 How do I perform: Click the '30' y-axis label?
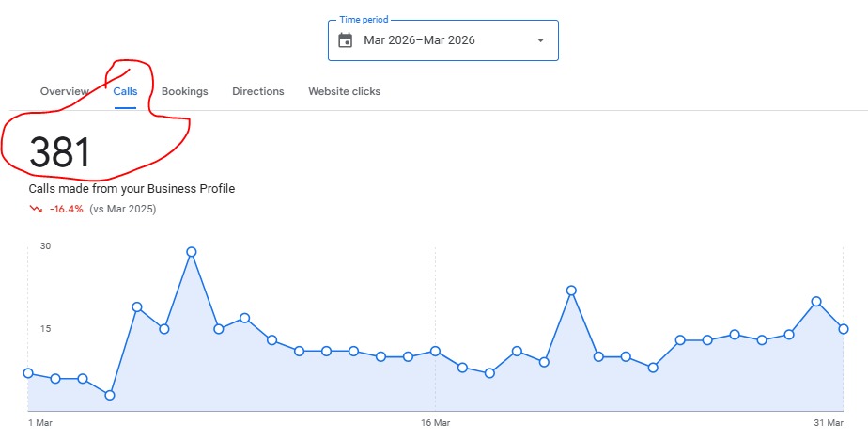point(45,246)
